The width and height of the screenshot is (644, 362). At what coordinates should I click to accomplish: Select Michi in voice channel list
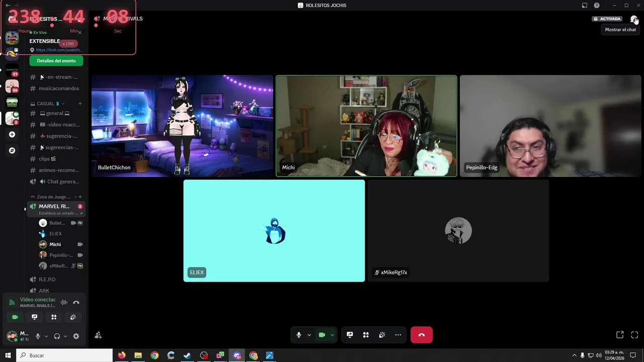[60, 244]
